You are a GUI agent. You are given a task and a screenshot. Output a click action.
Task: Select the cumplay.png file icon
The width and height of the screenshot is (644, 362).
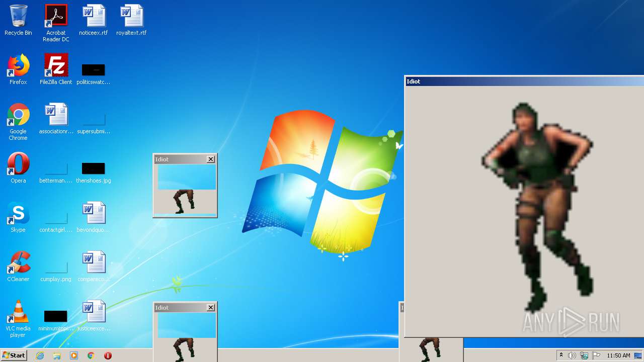(x=56, y=271)
